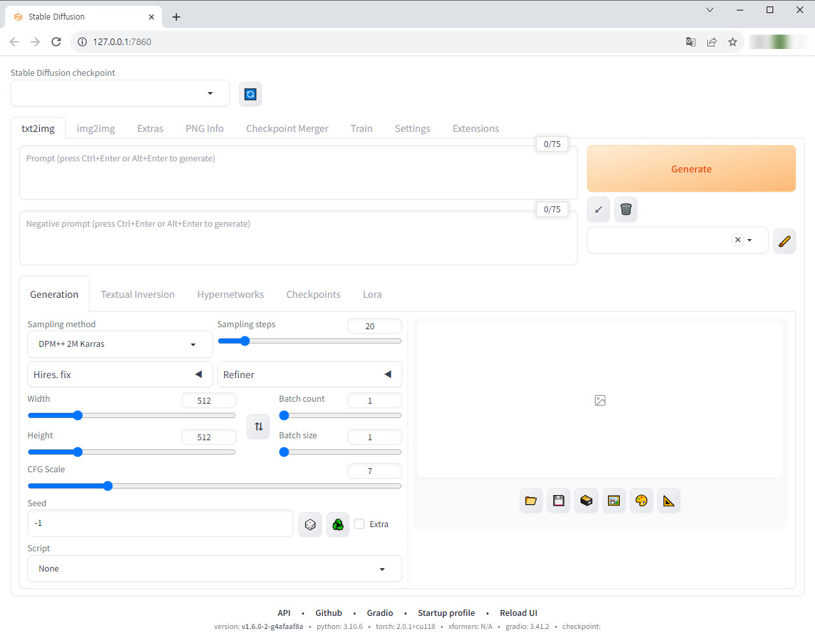Click the Generate button
This screenshot has width=815, height=644.
[x=692, y=169]
